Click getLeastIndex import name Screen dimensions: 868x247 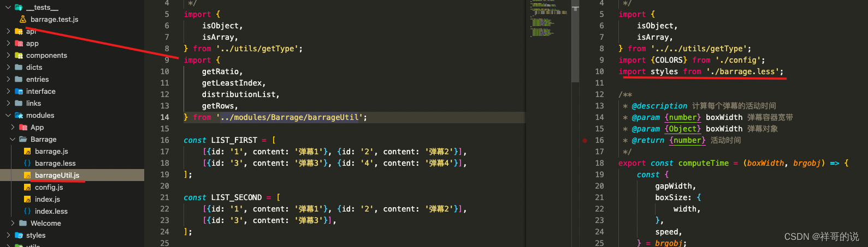tap(232, 83)
